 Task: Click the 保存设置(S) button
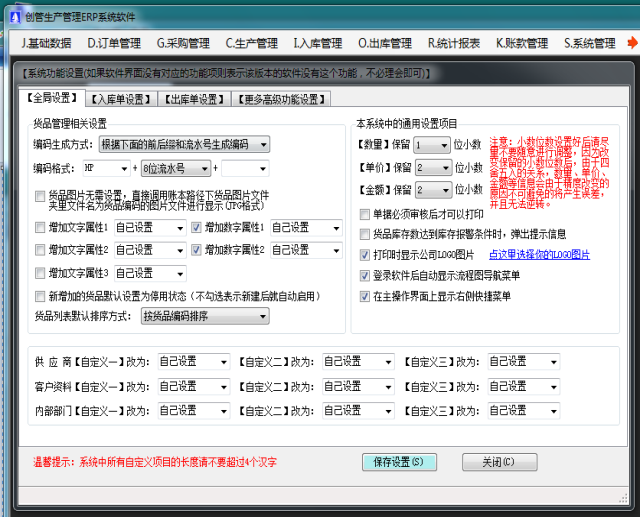[x=399, y=462]
